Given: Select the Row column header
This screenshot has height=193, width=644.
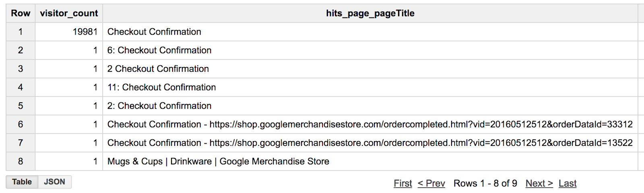Looking at the screenshot, I should pyautogui.click(x=21, y=13).
